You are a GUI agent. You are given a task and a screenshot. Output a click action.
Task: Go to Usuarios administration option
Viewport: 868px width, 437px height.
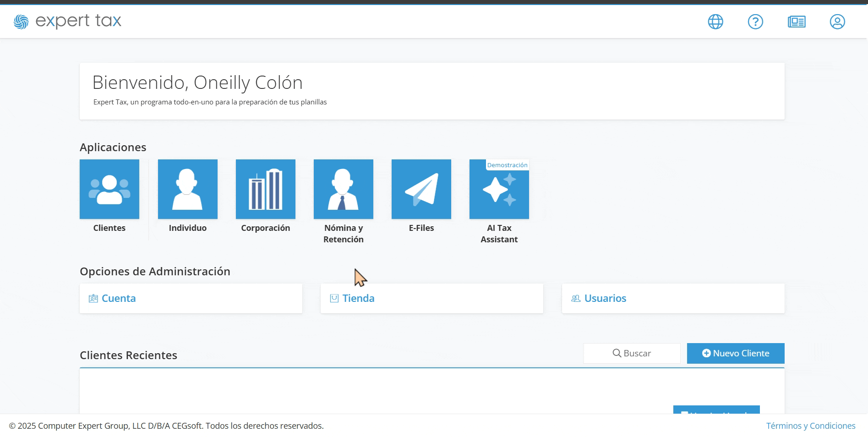pos(673,298)
